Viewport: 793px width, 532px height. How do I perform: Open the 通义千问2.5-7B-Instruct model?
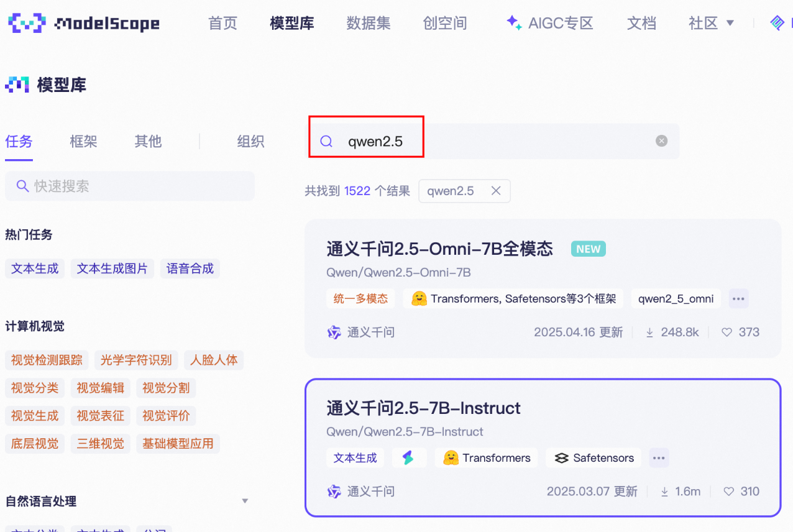click(424, 408)
